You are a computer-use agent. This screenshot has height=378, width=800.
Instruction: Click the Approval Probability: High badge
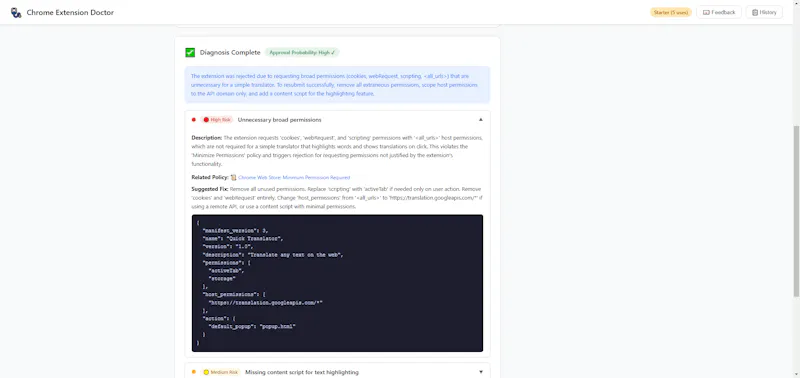pos(302,53)
